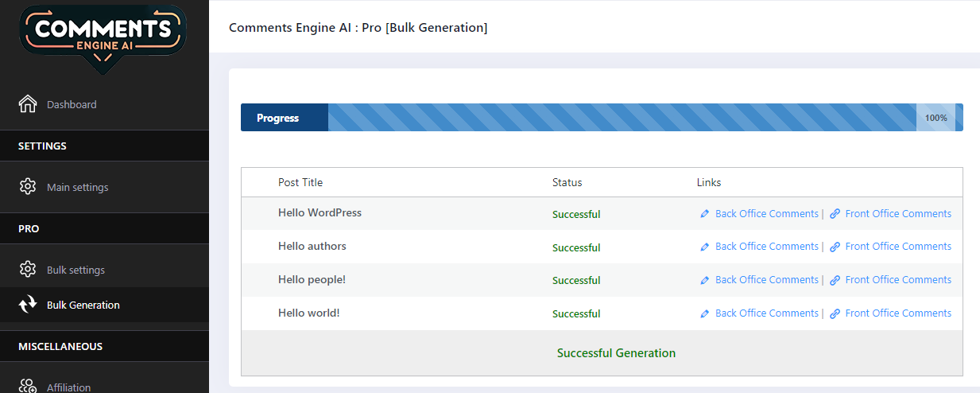Click the Comments Engine AI logo
This screenshot has width=980, height=393.
(x=104, y=37)
